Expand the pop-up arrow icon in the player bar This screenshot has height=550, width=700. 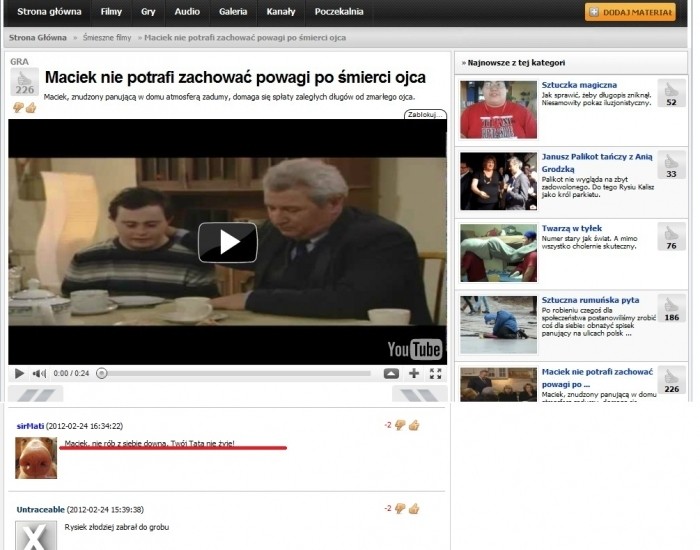(x=390, y=373)
